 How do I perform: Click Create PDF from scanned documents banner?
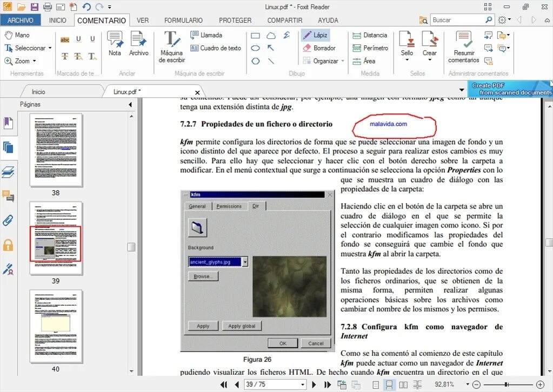[510, 89]
